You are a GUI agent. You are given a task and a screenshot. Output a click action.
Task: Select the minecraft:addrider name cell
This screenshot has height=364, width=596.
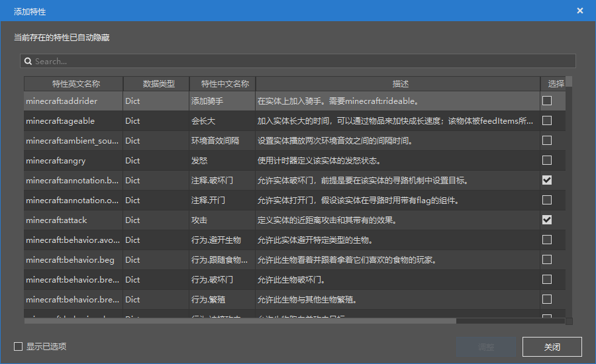(x=74, y=101)
